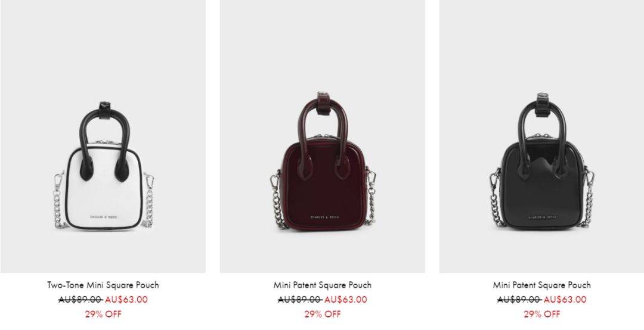Click the AU$63.00 sale price under the burgundy pouch
The image size is (644, 330).
pyautogui.click(x=346, y=300)
